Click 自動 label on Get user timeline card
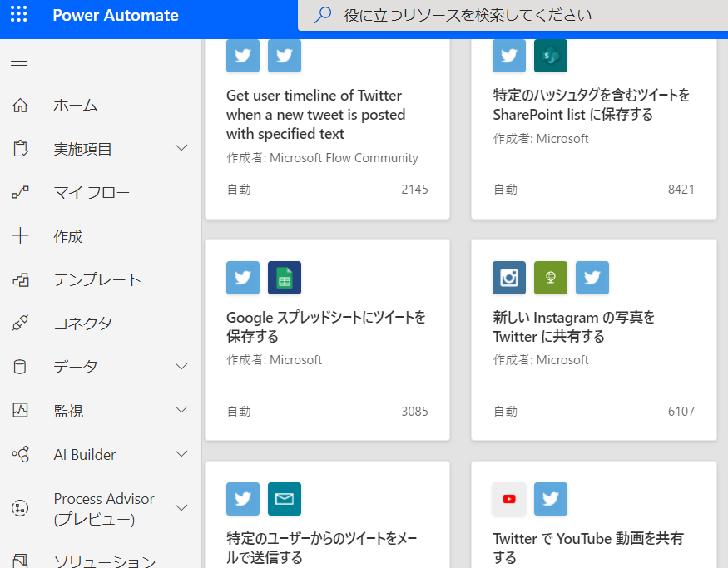This screenshot has width=728, height=568. click(239, 190)
